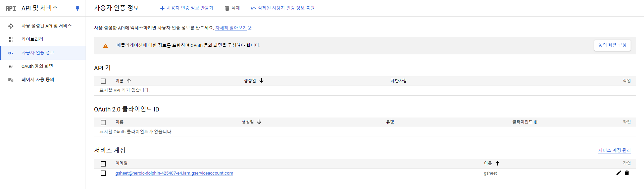Viewport: 644px width, 189px height.
Task: Tick the select-all checkbox in API 키 table
Action: pyautogui.click(x=103, y=81)
